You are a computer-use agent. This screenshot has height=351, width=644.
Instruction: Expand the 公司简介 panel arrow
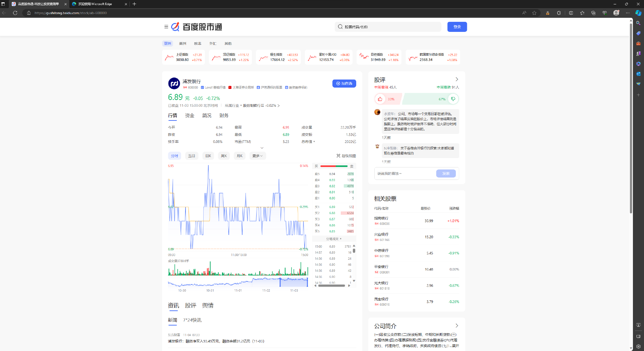coord(457,326)
